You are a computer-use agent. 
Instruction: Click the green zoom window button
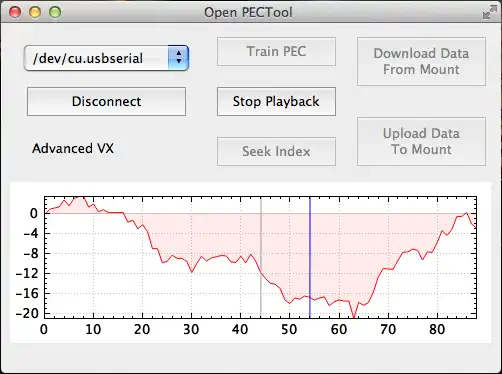click(55, 12)
